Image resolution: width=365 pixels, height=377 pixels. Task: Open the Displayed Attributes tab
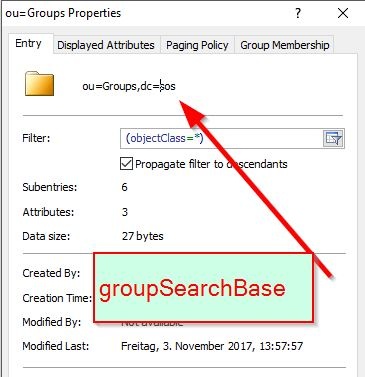pyautogui.click(x=106, y=45)
